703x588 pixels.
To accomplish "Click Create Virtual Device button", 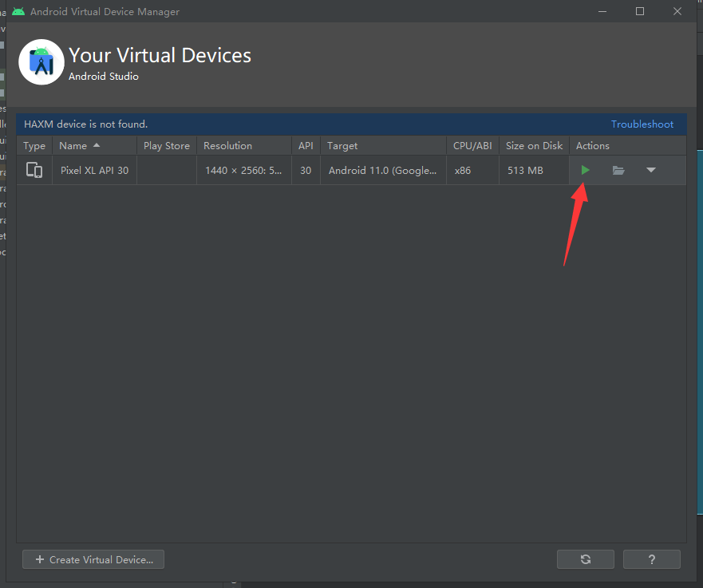I will coord(93,559).
